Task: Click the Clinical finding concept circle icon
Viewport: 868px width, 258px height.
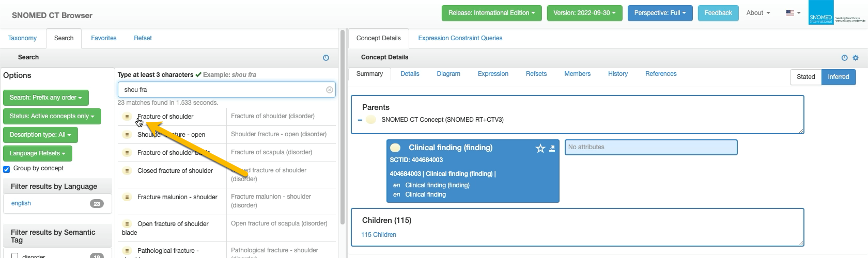Action: click(x=395, y=148)
